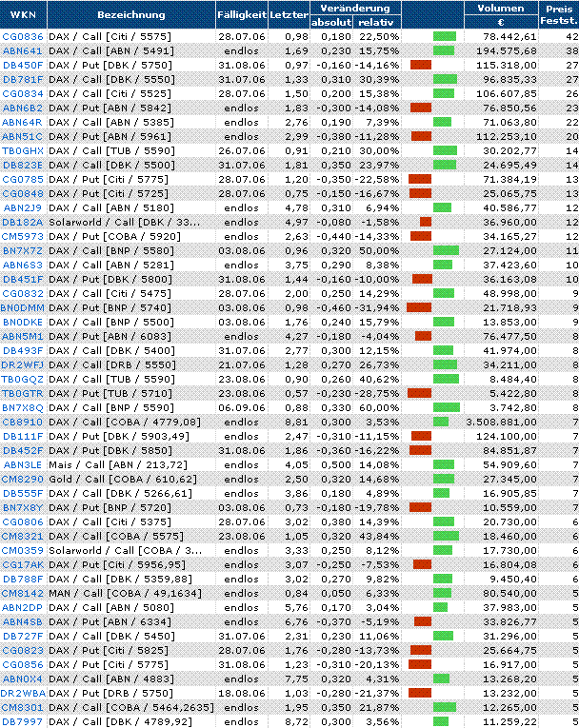Select 'DAX / Call [COBA / 5464,2635]' description
579x728 pixels.
[131, 708]
